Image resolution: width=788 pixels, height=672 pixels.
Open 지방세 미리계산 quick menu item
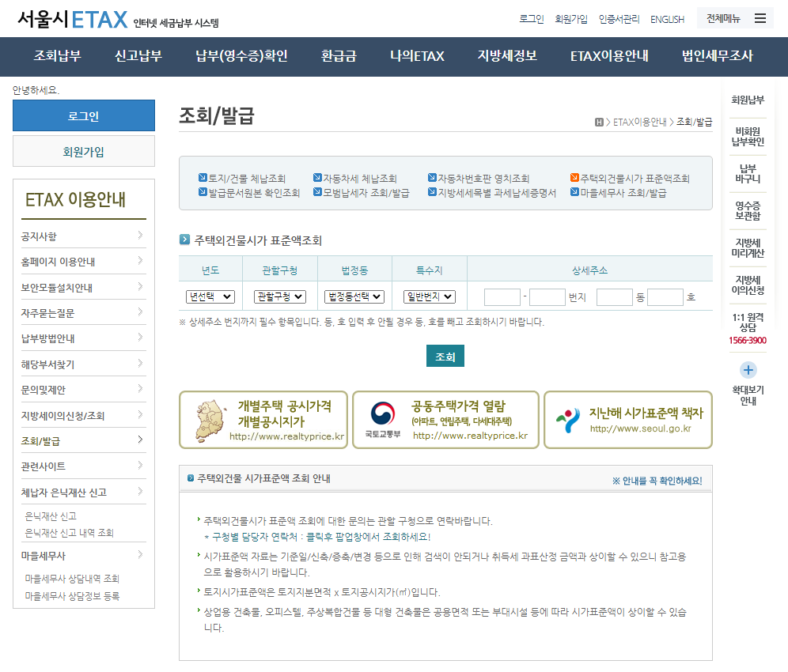(x=748, y=248)
